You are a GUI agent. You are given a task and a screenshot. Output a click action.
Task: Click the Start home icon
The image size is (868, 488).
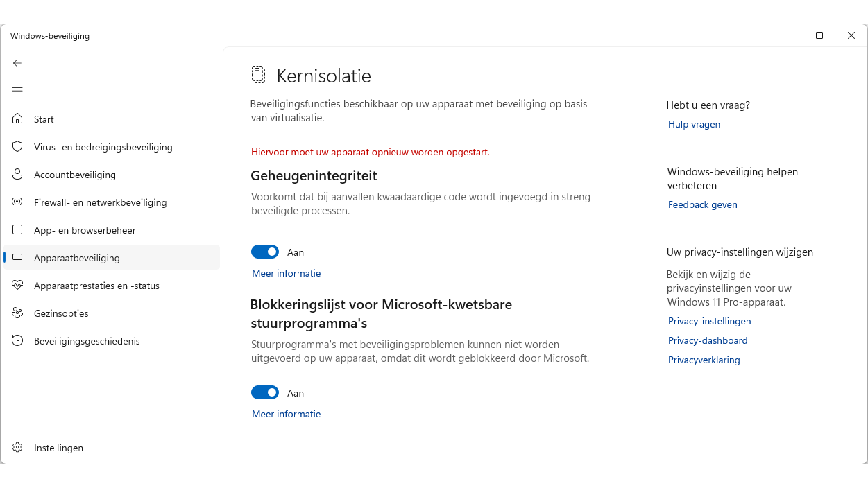[x=17, y=119]
